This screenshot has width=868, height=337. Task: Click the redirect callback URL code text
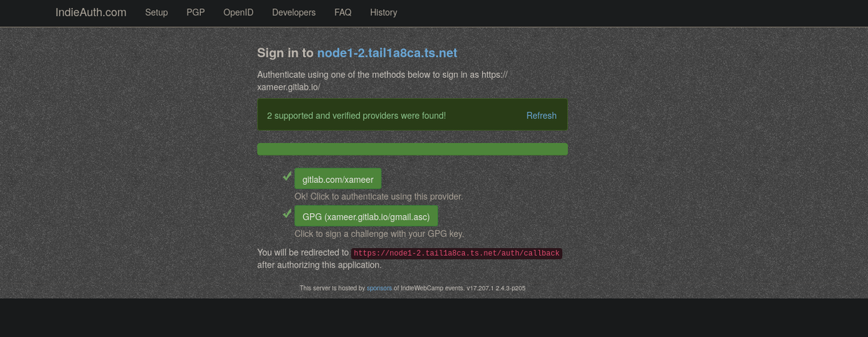456,254
